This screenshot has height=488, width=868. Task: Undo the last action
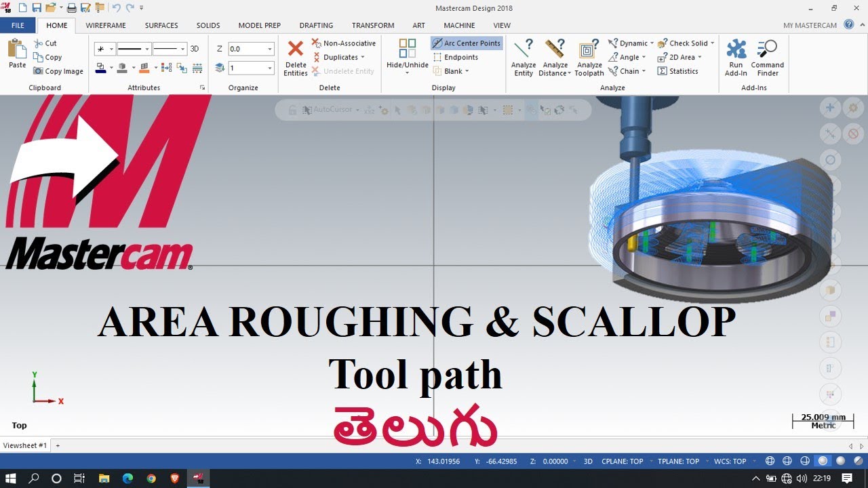tap(116, 8)
